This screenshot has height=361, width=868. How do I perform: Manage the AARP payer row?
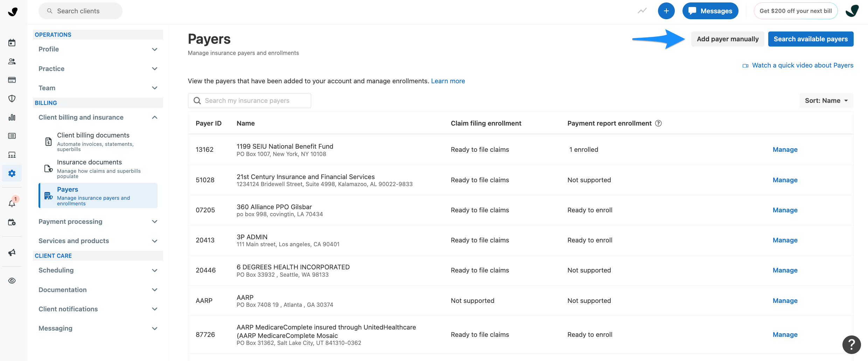[785, 301]
